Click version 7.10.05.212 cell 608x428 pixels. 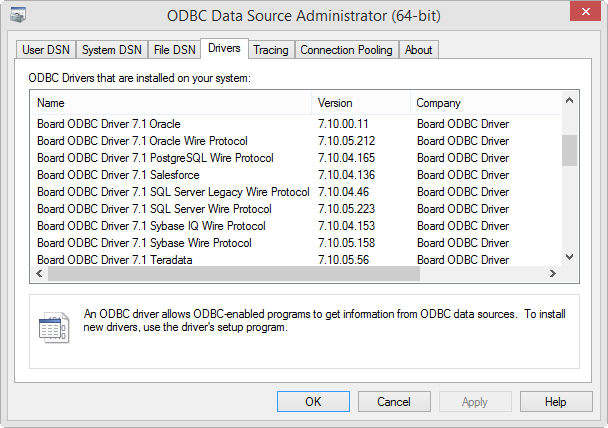pos(347,141)
